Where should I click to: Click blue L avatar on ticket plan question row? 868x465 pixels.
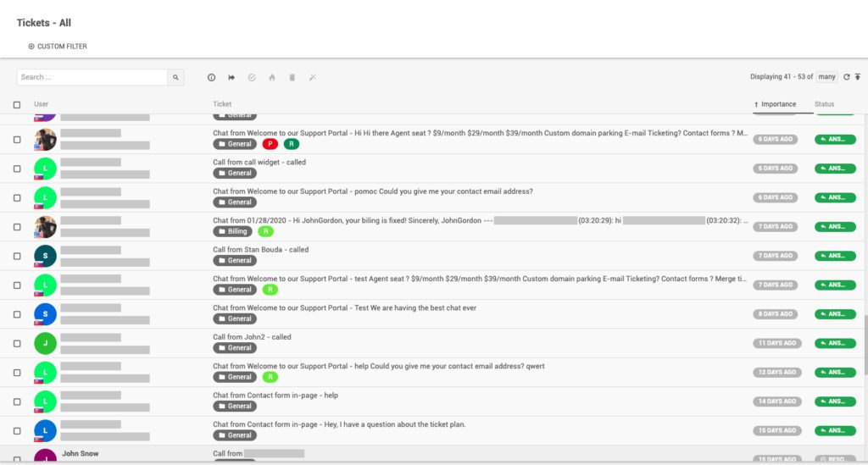click(x=46, y=431)
